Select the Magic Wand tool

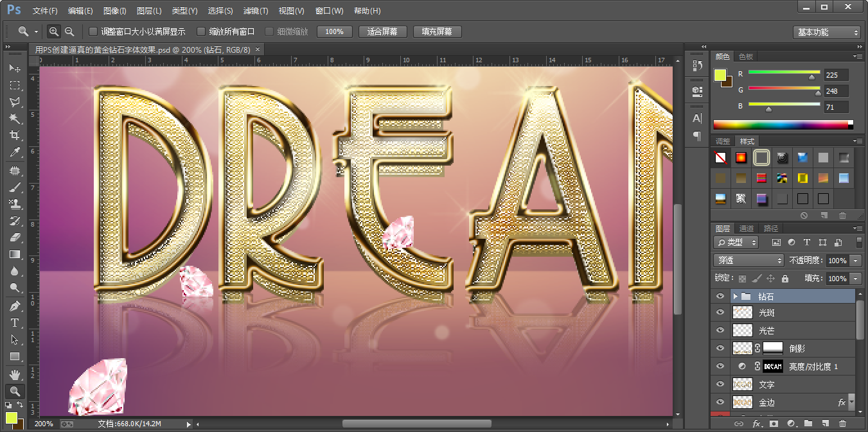pos(15,119)
